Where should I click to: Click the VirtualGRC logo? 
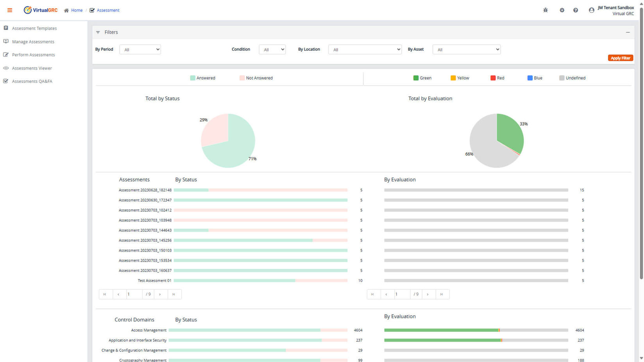coord(40,10)
